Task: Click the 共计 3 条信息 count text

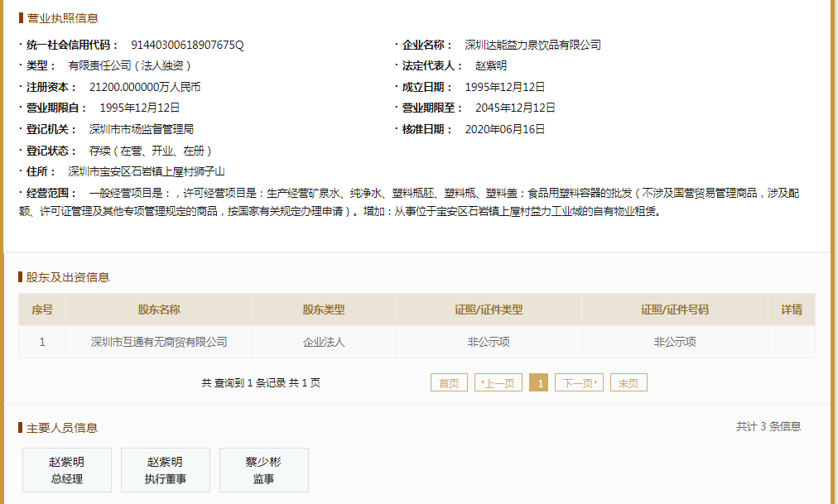Action: click(x=768, y=426)
